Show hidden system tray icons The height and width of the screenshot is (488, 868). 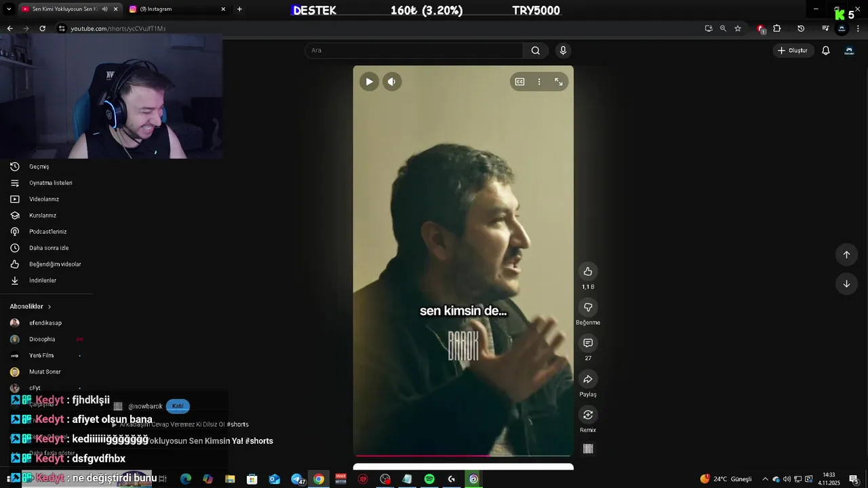[766, 479]
